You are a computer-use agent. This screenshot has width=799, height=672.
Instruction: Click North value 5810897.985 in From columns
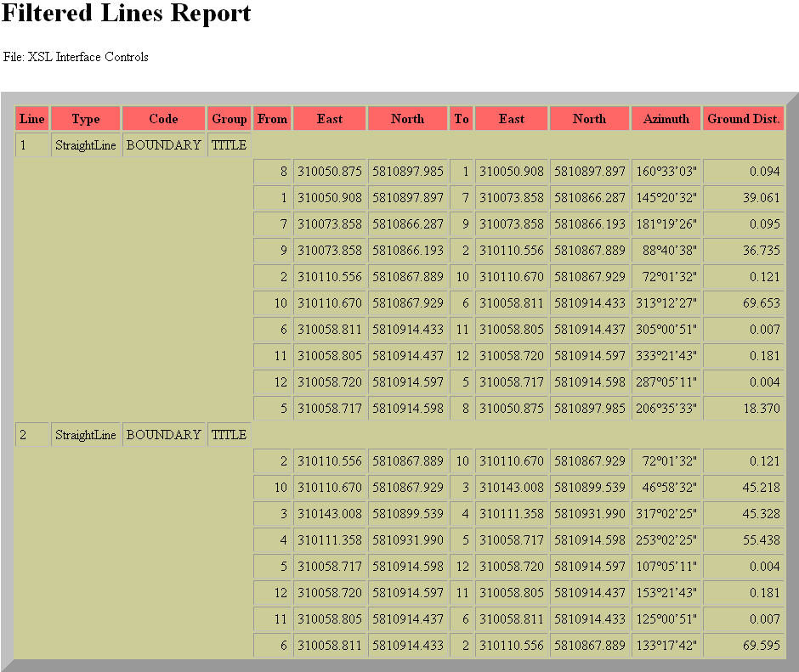(408, 172)
